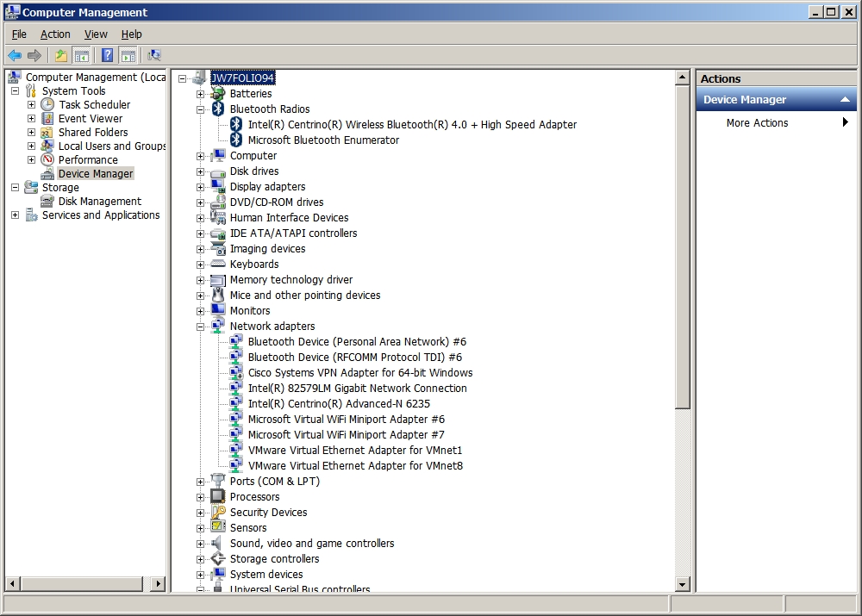Click console tree scroll right arrow
Screen dimensions: 862x616
[158, 583]
